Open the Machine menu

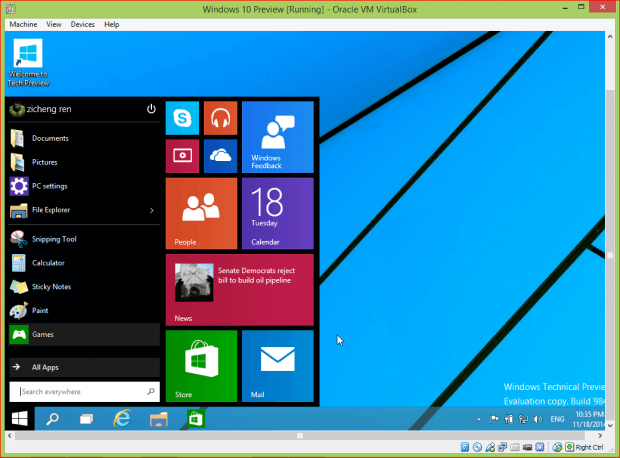pyautogui.click(x=23, y=25)
